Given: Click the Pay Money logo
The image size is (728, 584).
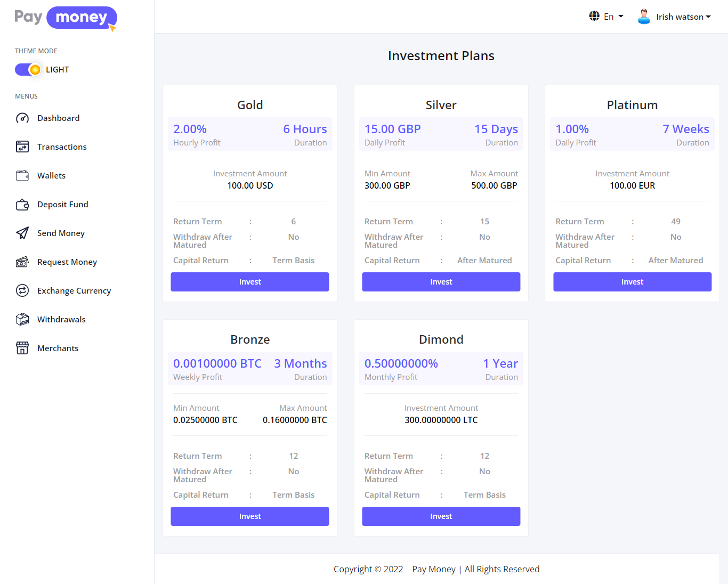Looking at the screenshot, I should [x=64, y=18].
